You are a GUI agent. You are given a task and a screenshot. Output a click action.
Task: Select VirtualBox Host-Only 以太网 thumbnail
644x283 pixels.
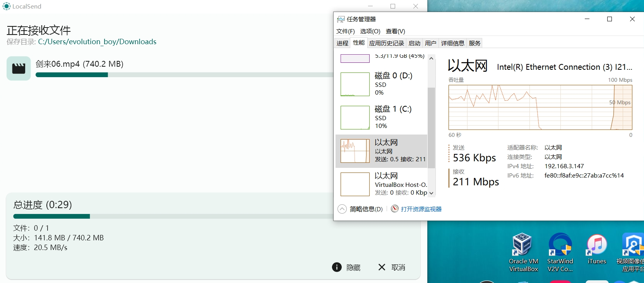pos(355,184)
